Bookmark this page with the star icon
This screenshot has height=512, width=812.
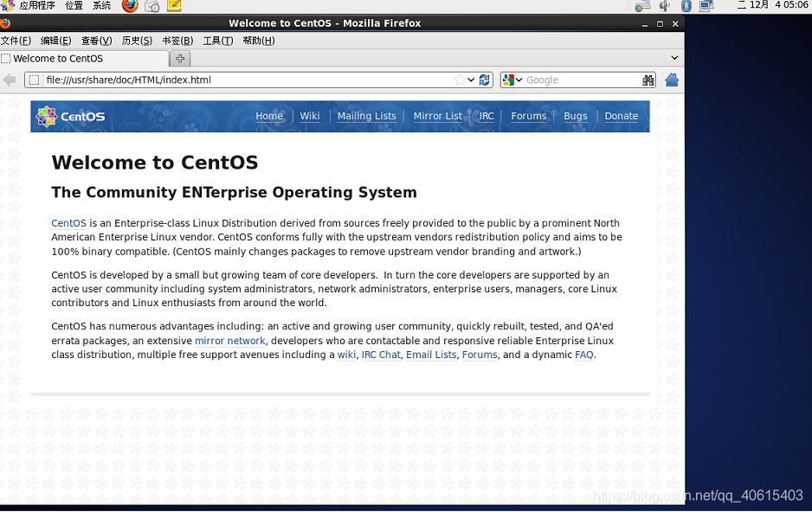pyautogui.click(x=460, y=80)
